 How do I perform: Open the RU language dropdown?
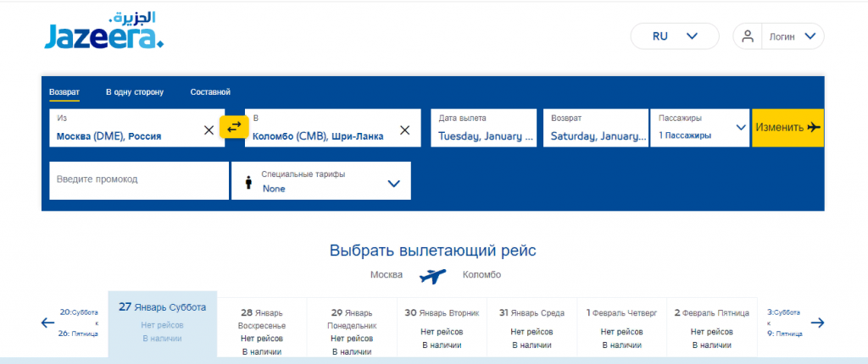[675, 36]
